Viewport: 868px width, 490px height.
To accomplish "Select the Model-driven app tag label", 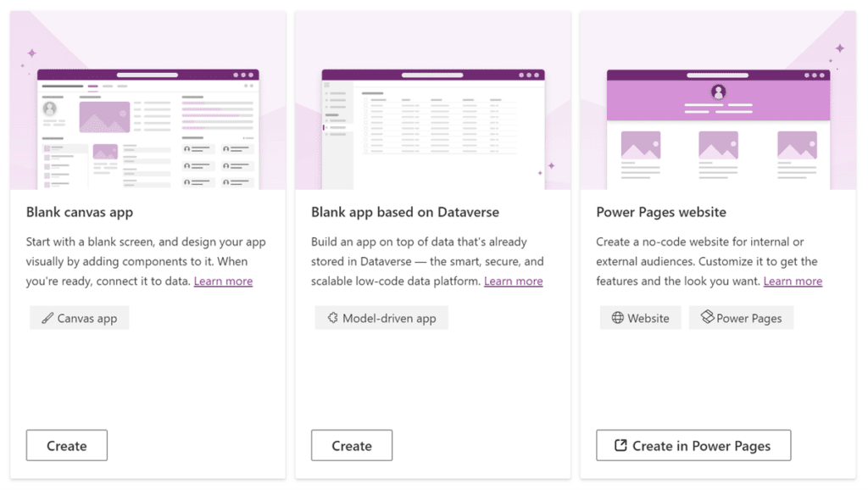I will click(389, 319).
